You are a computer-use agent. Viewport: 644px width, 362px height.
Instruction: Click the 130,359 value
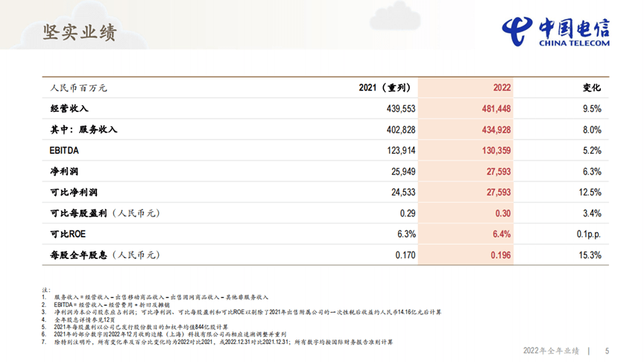(496, 151)
